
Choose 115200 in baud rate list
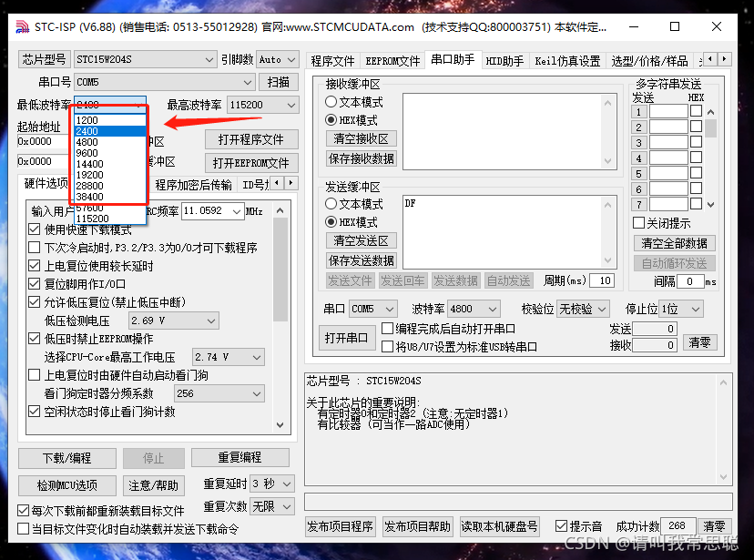110,219
